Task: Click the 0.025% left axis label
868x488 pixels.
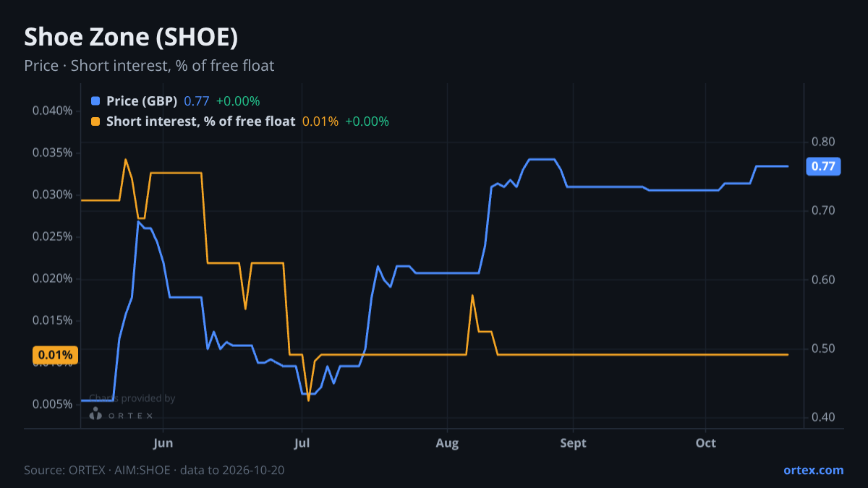Action: 52,236
